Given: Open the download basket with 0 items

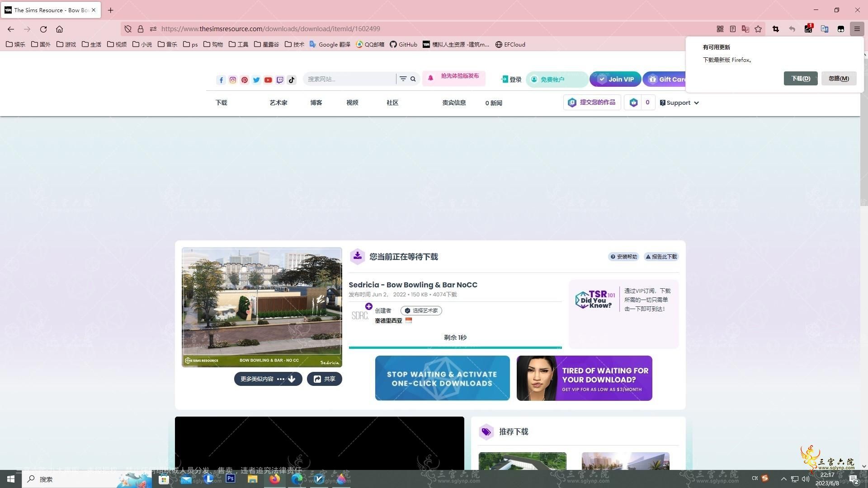Looking at the screenshot, I should point(640,103).
